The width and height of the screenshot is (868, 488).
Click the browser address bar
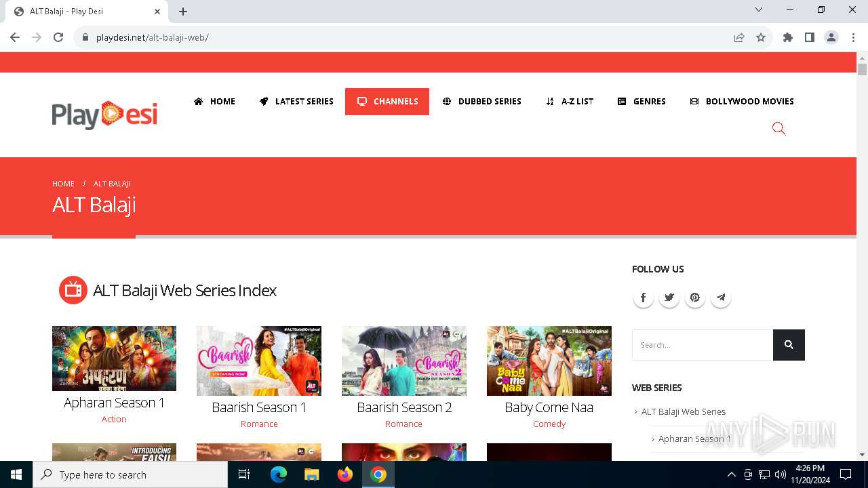407,37
